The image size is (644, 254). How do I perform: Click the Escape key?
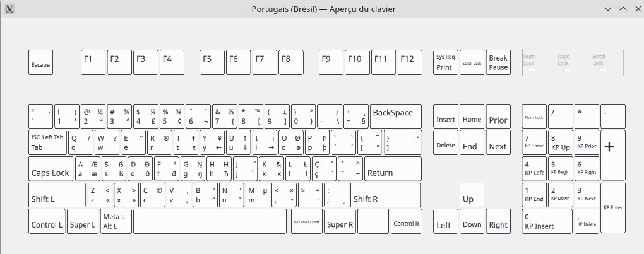pyautogui.click(x=41, y=63)
